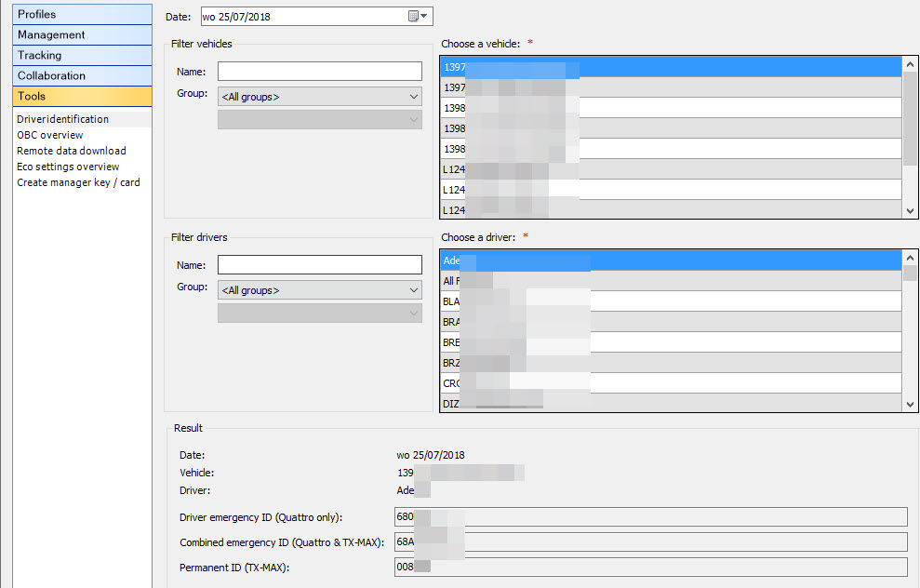
Task: Click the vehicle Name filter field
Action: (319, 72)
